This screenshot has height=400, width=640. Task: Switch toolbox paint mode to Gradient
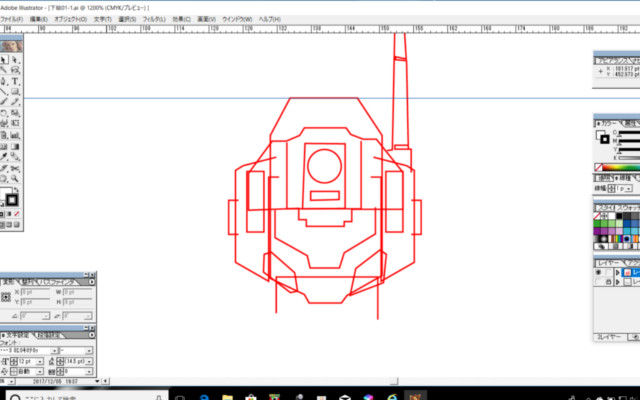[x=9, y=214]
